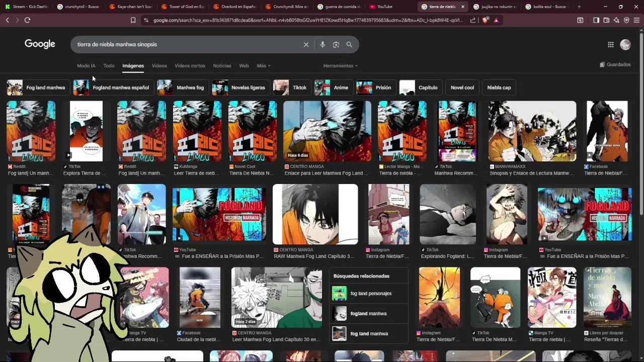Open Brave Rewards triangle icon
This screenshot has width=644, height=362.
point(496,20)
